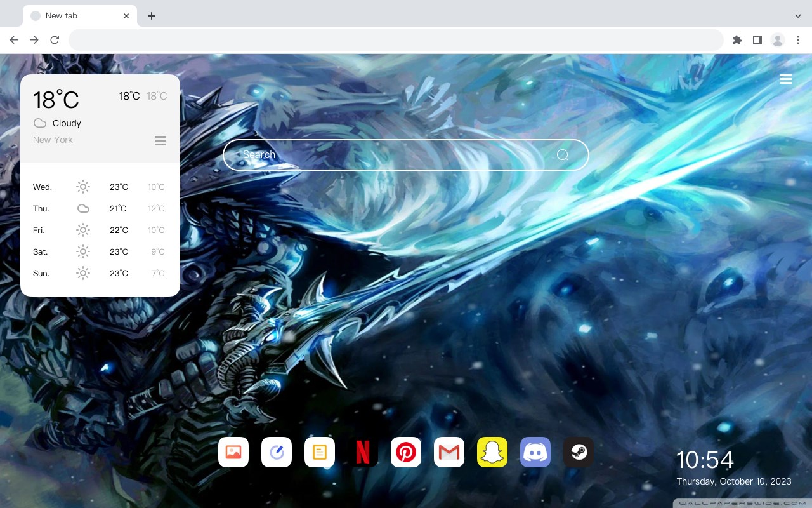Screen dimensions: 812x508
Task: Click Thursday's cloud forecast icon
Action: click(83, 208)
